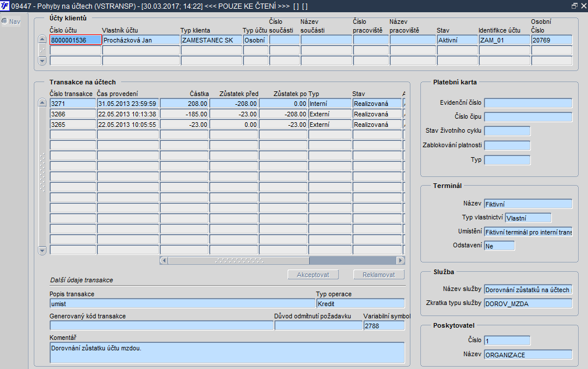The image size is (588, 369).
Task: Click left arrow of transactions horizontal scrollbar
Action: pos(164,261)
